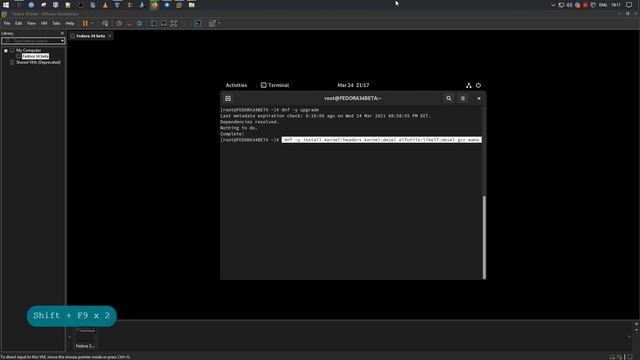Open the Windows notification center icon

629,5
